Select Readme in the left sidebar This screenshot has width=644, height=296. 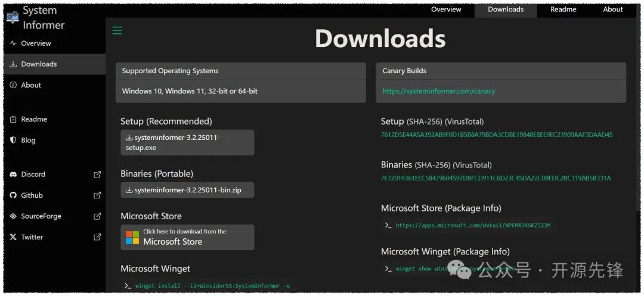[x=34, y=119]
